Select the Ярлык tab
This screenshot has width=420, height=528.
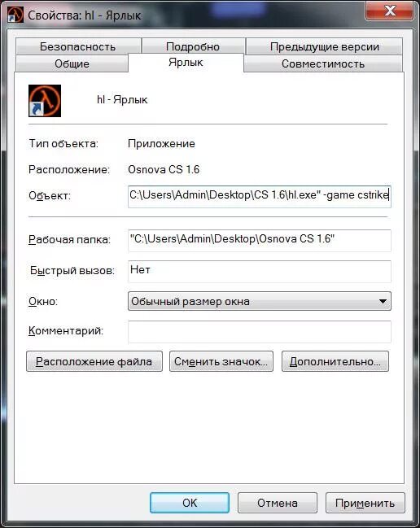click(186, 63)
